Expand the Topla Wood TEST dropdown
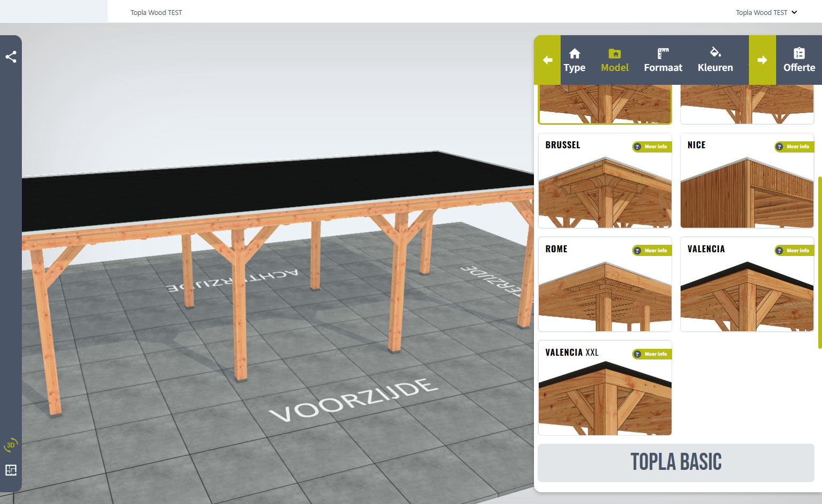The width and height of the screenshot is (822, 504). (767, 12)
